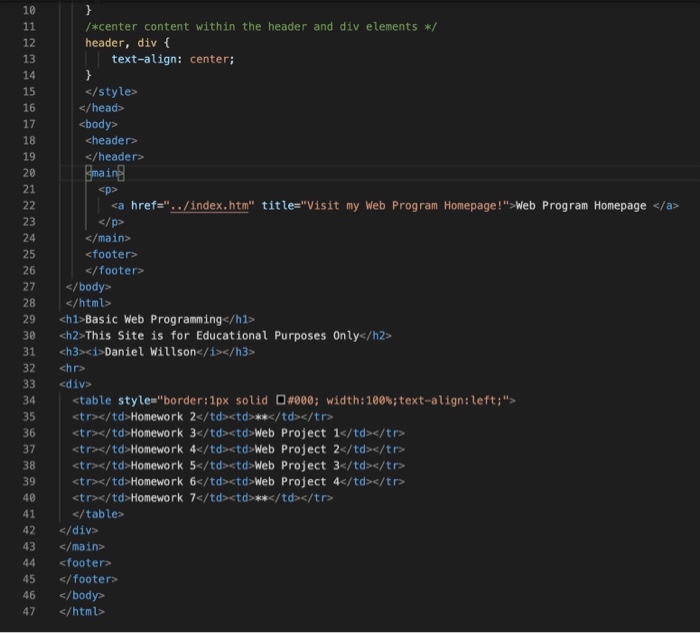Click the closing header tag on line 19
The width and height of the screenshot is (700, 633).
pos(114,157)
